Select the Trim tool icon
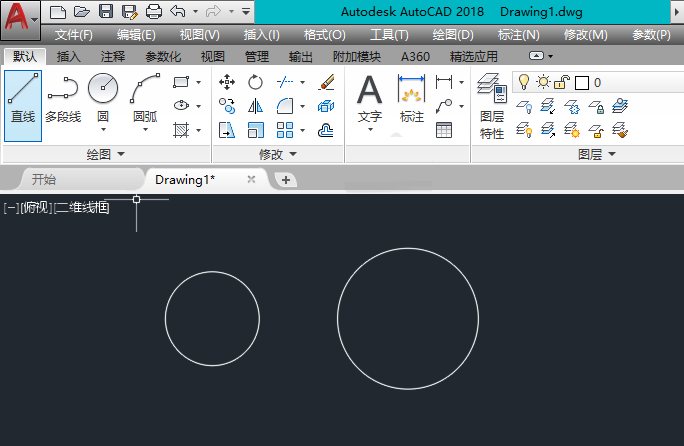Screen dimensions: 684x446 (285, 82)
